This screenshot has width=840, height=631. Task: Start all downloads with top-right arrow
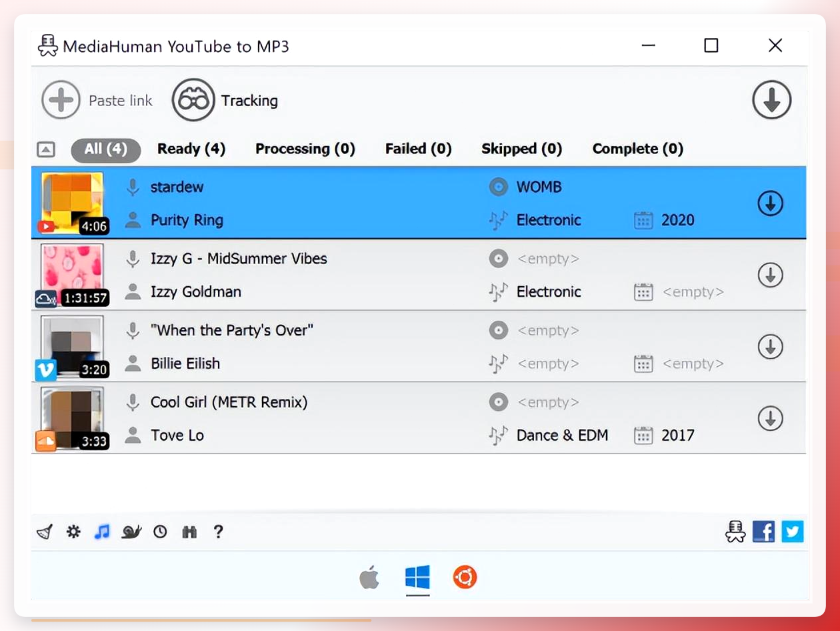771,100
